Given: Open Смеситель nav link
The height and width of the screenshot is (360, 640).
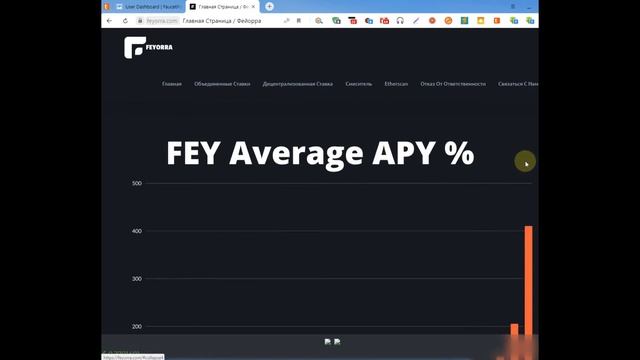Looking at the screenshot, I should pos(358,84).
